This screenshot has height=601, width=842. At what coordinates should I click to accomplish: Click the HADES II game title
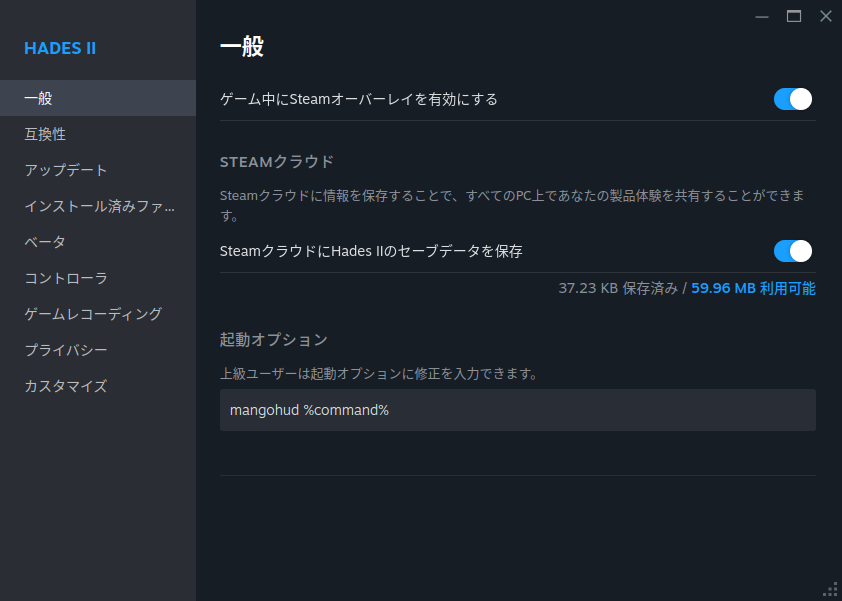pyautogui.click(x=59, y=48)
